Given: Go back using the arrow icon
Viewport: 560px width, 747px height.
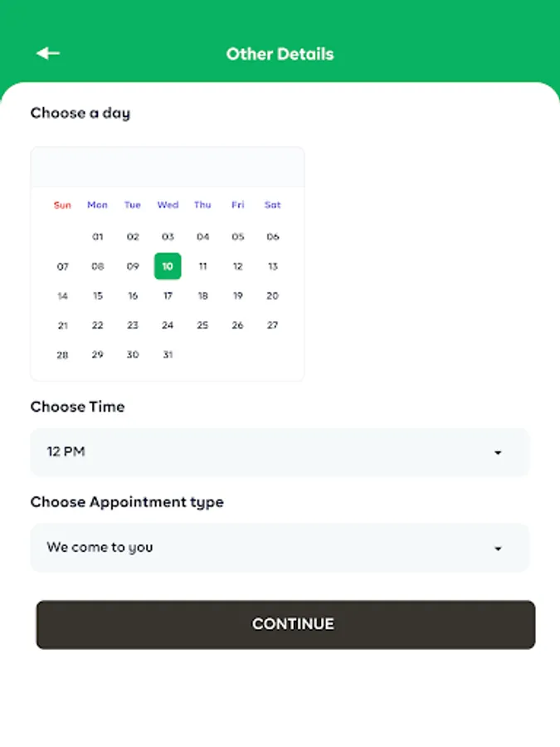Looking at the screenshot, I should point(48,54).
